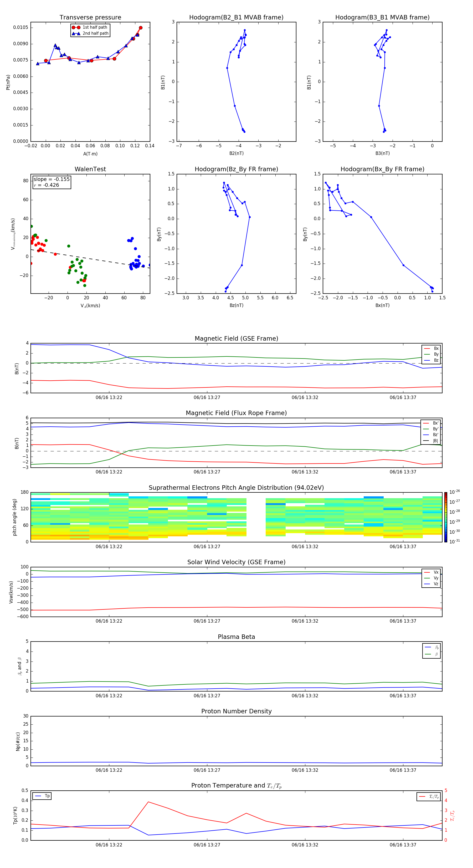The image size is (473, 868).
Task: Click the 'Vx' legend entry
Action: point(431,572)
